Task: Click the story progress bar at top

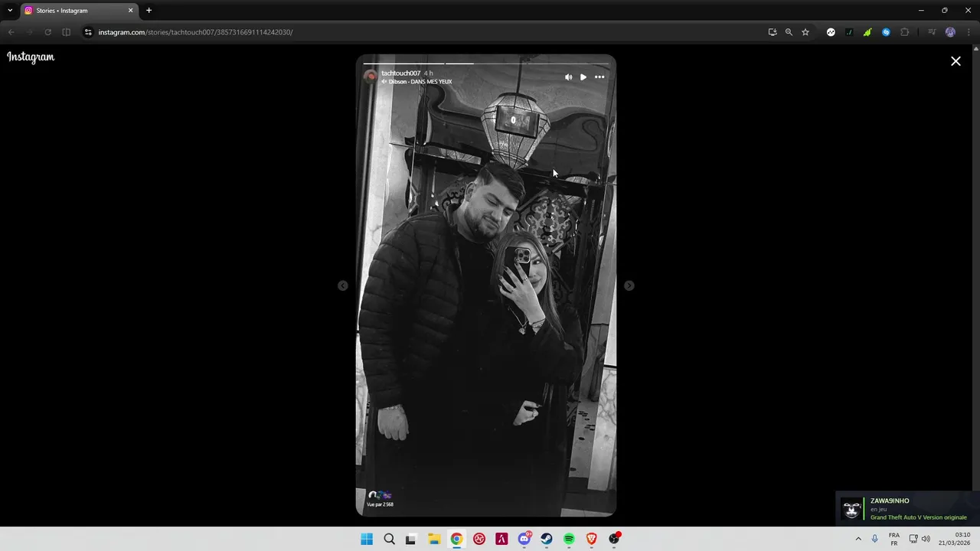Action: [486, 63]
